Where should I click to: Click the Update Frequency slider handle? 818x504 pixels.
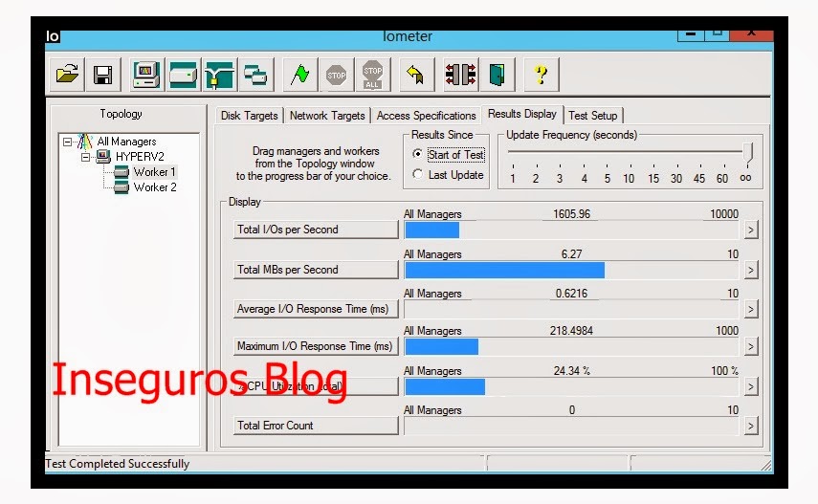pos(747,152)
